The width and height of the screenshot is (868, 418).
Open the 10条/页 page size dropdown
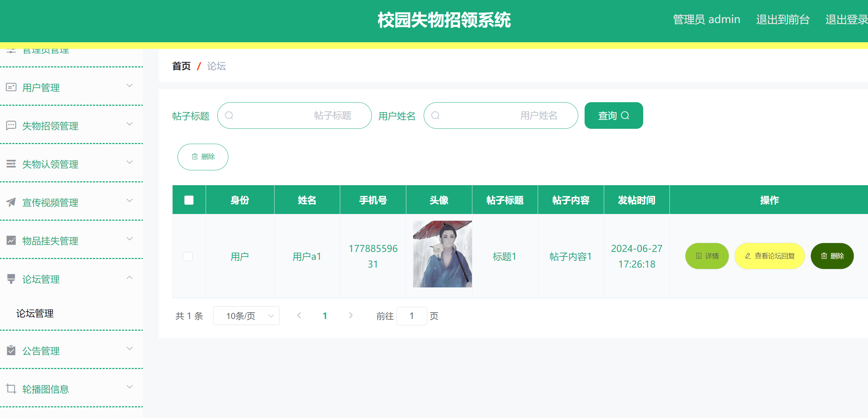[x=246, y=316]
